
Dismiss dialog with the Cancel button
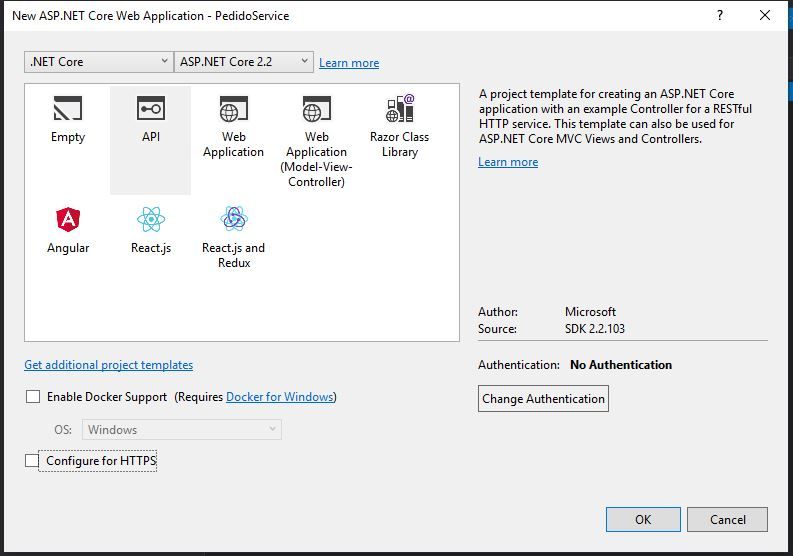pyautogui.click(x=727, y=520)
